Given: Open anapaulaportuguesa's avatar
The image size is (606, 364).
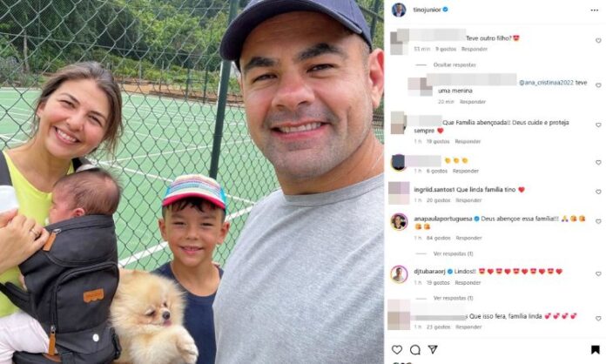Looking at the screenshot, I should (x=399, y=222).
